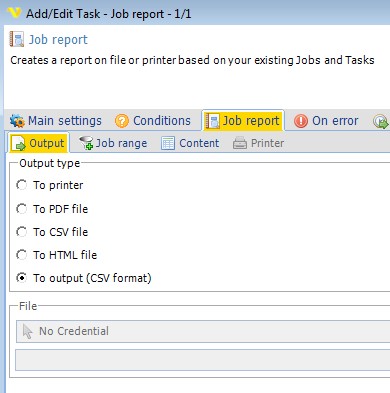Click the On error red exclamation icon
Screen dimensions: 390x393
pos(301,121)
